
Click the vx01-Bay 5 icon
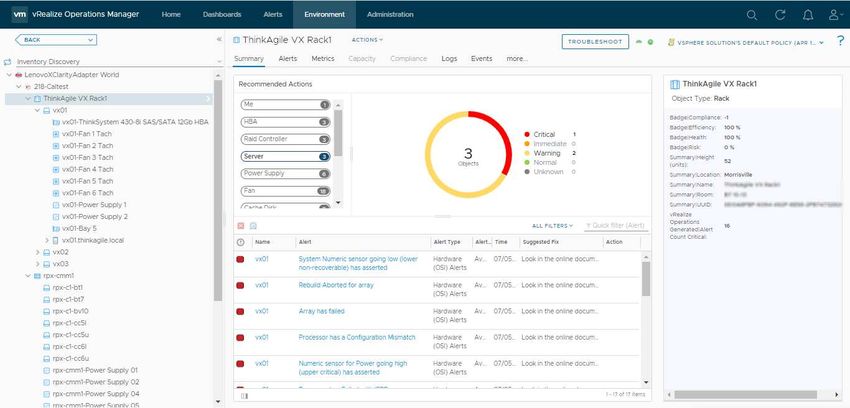pyautogui.click(x=56, y=229)
